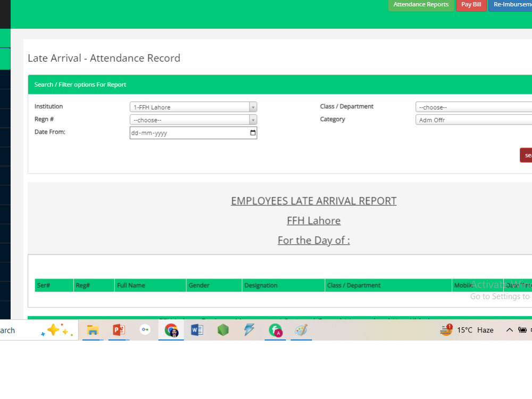The image size is (532, 399).
Task: Open the Pay Bill menu
Action: (x=471, y=5)
